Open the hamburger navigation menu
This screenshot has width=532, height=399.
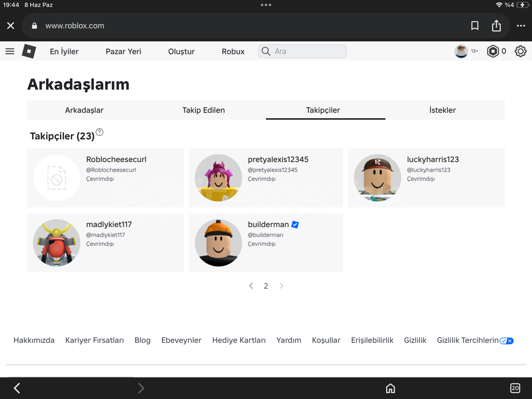pyautogui.click(x=10, y=51)
